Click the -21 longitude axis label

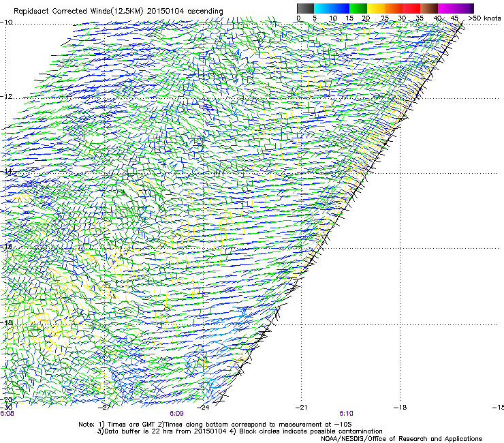(301, 408)
